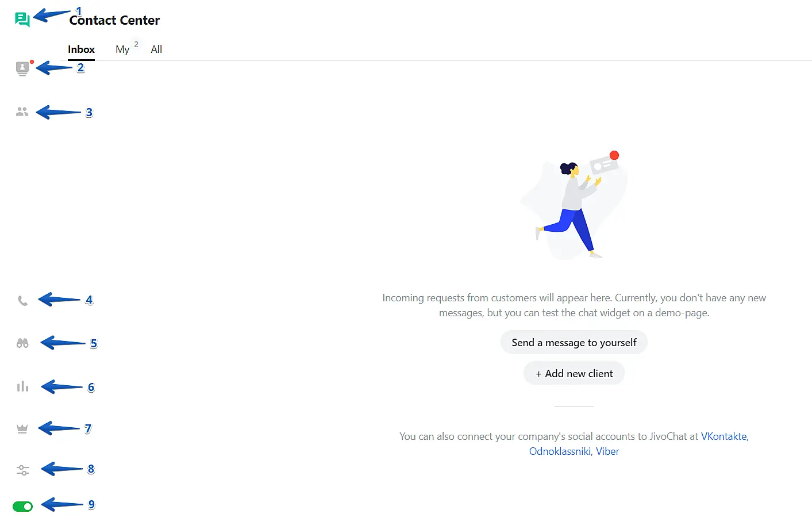Follow the VKontakte link

[724, 436]
